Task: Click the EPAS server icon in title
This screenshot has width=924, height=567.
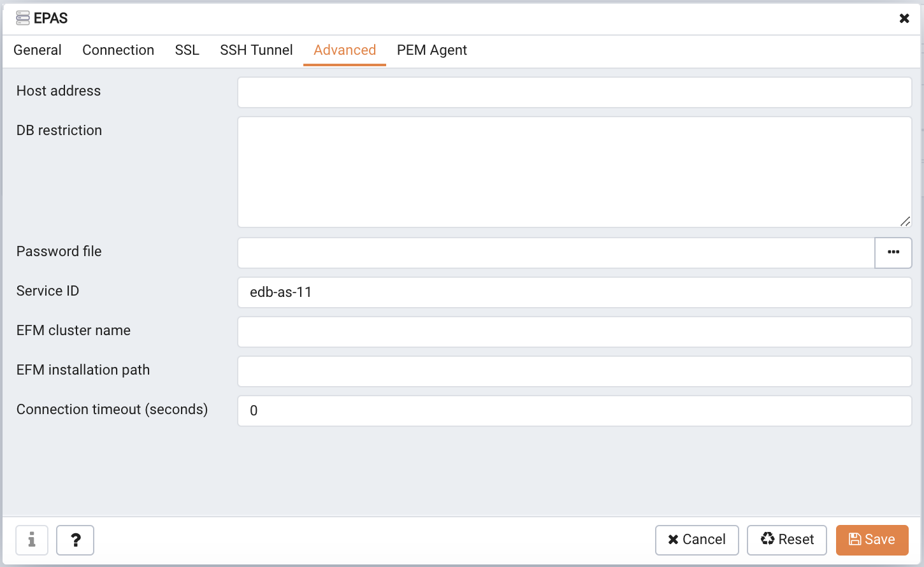Action: tap(23, 18)
